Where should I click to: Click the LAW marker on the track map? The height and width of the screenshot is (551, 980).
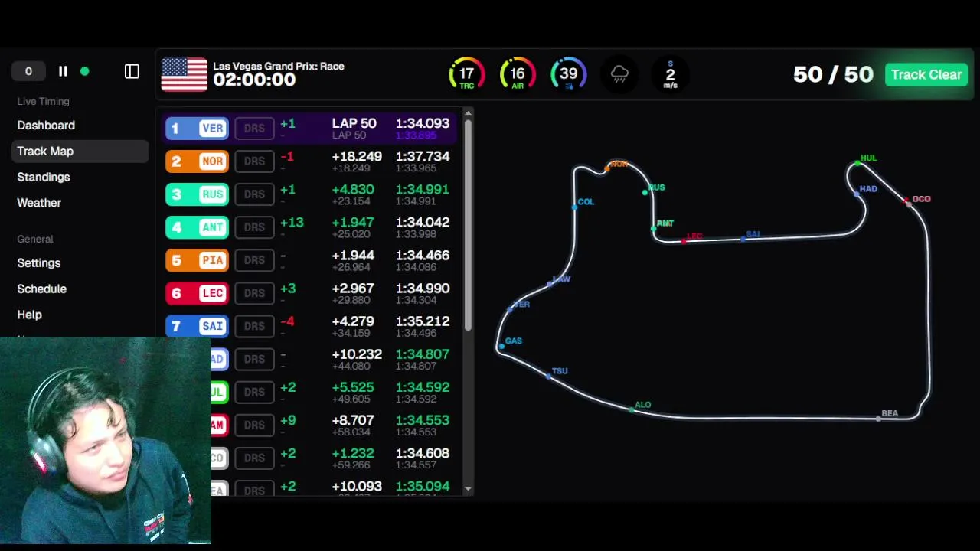(550, 284)
